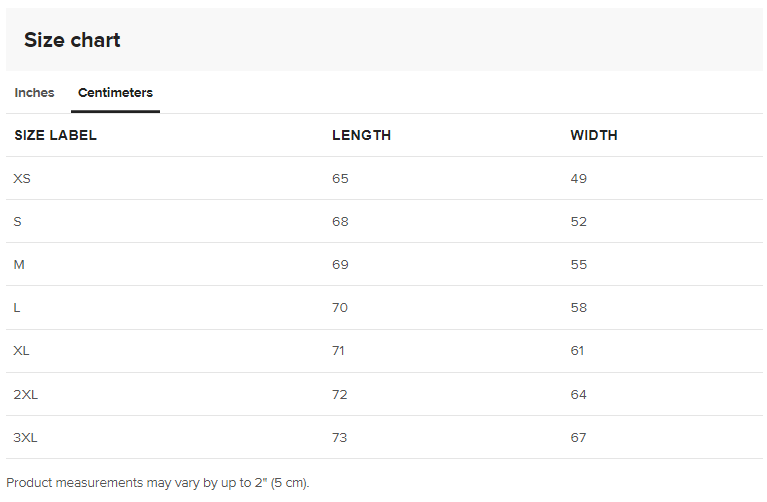Click the Size chart heading

[72, 40]
